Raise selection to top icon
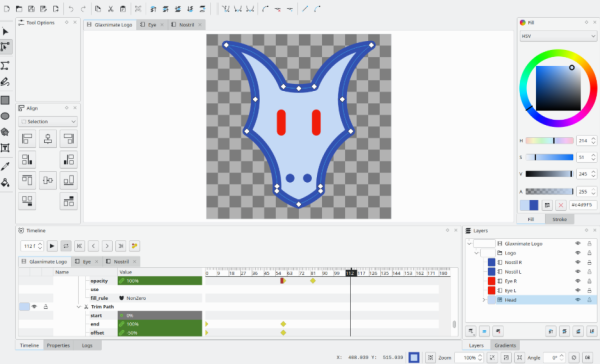The width and height of the screenshot is (600, 364). 153,9
